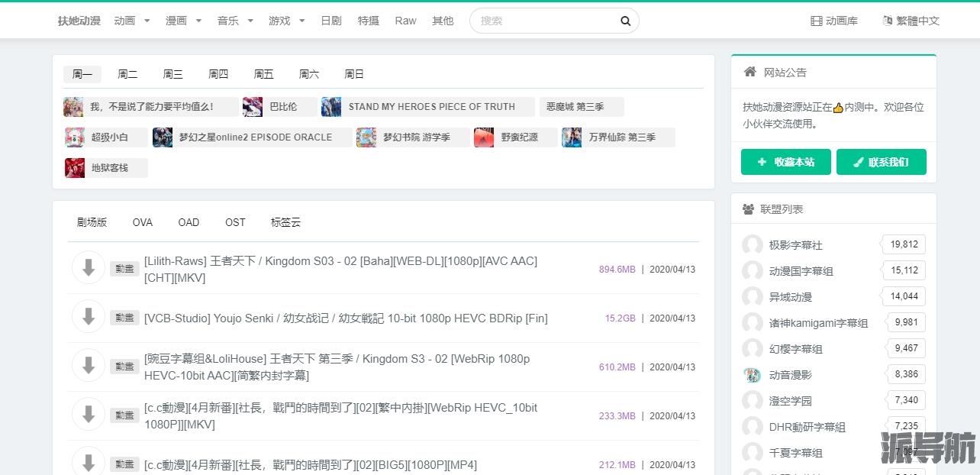The image size is (980, 475).
Task: Click download arrow for 豌豆字幕组 Kingdom S3
Action: (89, 366)
